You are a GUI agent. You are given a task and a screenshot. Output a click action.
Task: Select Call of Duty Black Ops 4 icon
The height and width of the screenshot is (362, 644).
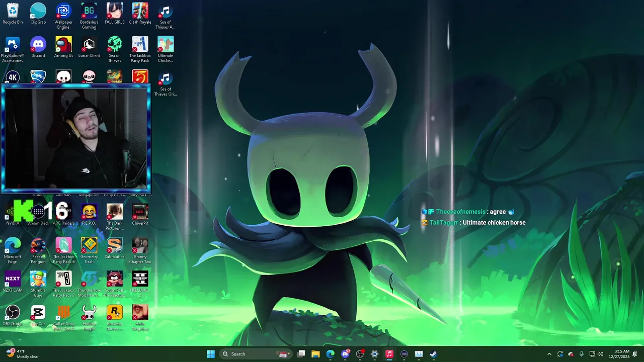(x=63, y=318)
